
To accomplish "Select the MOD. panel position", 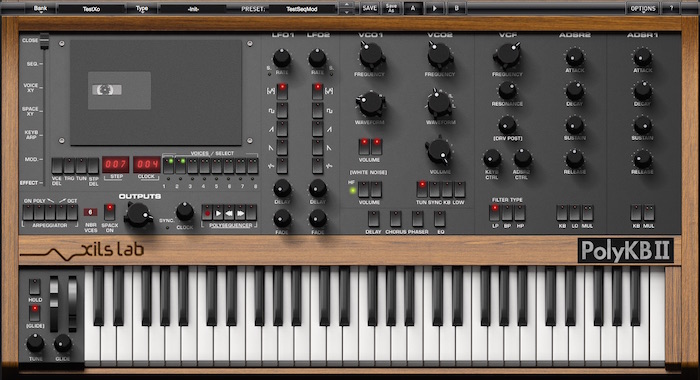I will [31, 159].
